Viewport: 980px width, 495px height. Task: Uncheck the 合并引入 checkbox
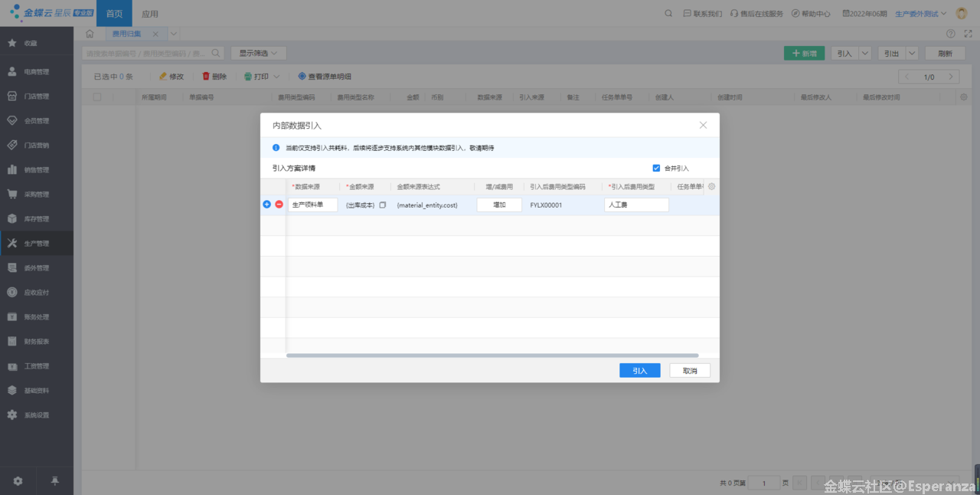[656, 168]
